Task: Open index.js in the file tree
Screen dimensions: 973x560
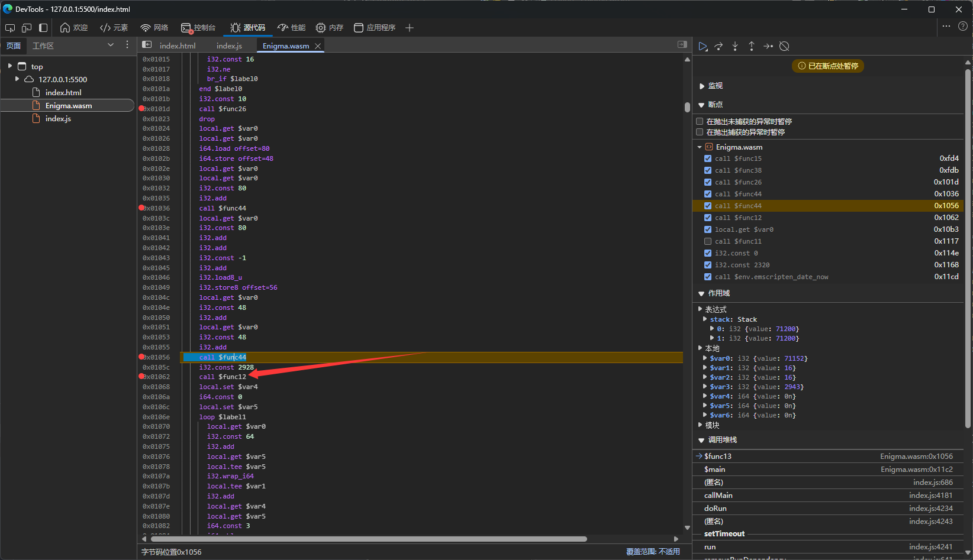Action: click(58, 118)
